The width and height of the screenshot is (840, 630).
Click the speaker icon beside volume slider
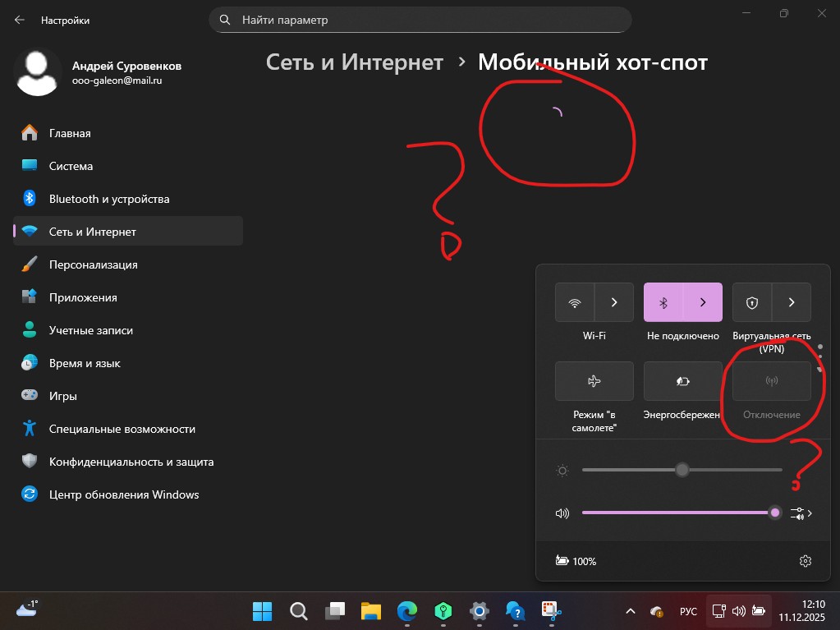562,513
